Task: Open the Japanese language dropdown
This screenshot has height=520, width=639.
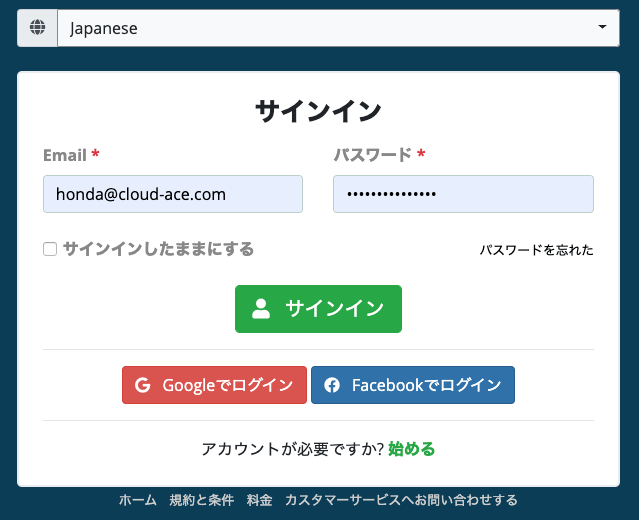Action: tap(338, 28)
